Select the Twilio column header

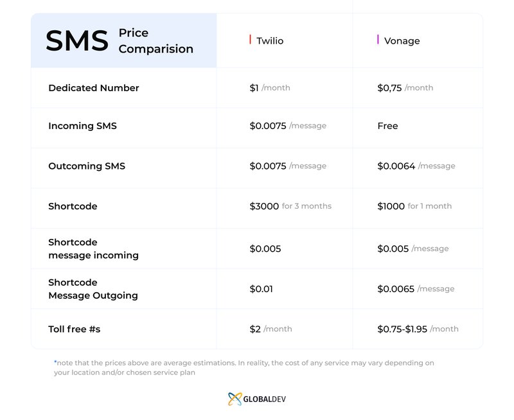tap(270, 41)
